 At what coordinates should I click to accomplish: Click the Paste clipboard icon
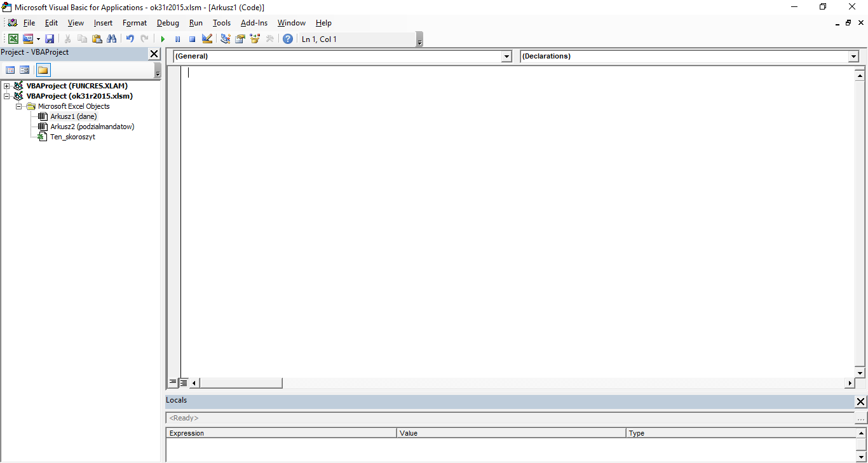coord(97,39)
